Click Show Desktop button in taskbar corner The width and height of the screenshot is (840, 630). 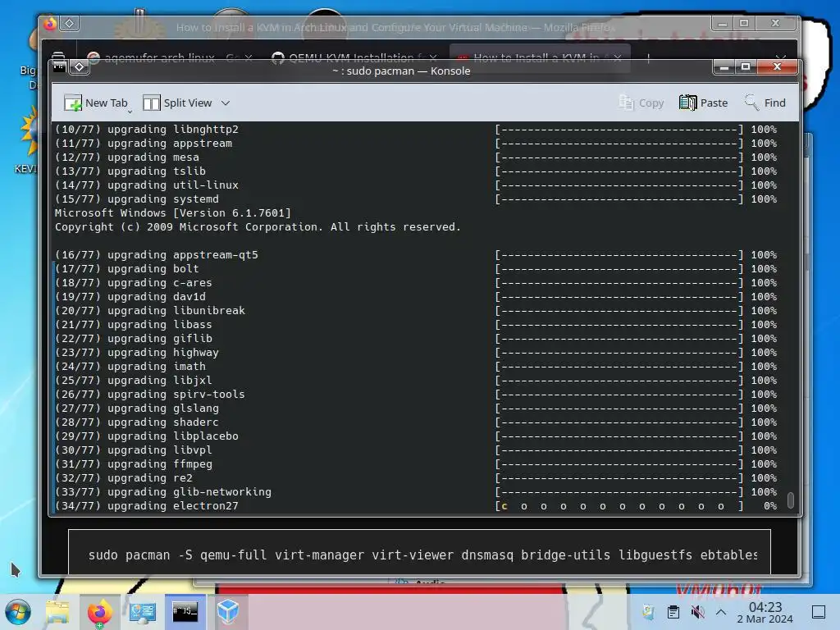coord(819,612)
